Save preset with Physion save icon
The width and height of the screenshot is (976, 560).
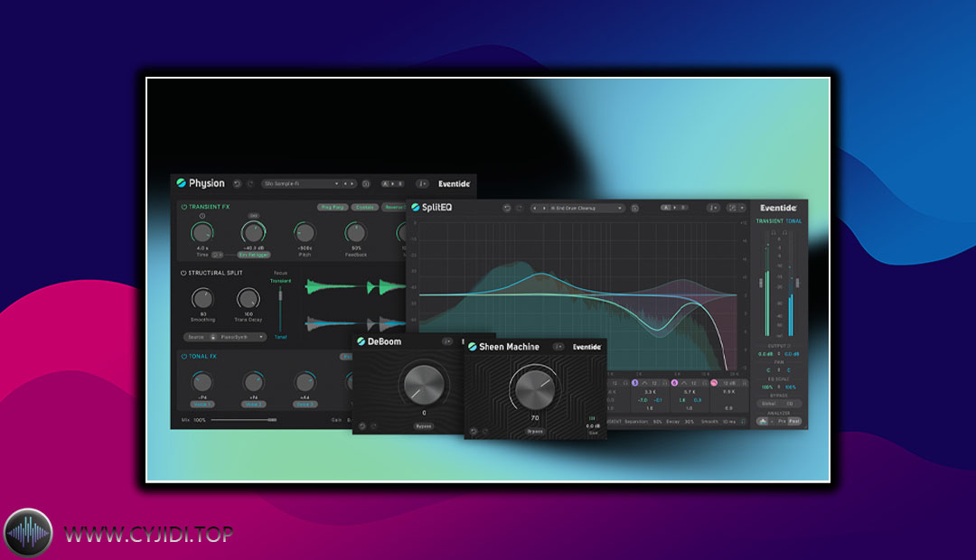(x=366, y=183)
